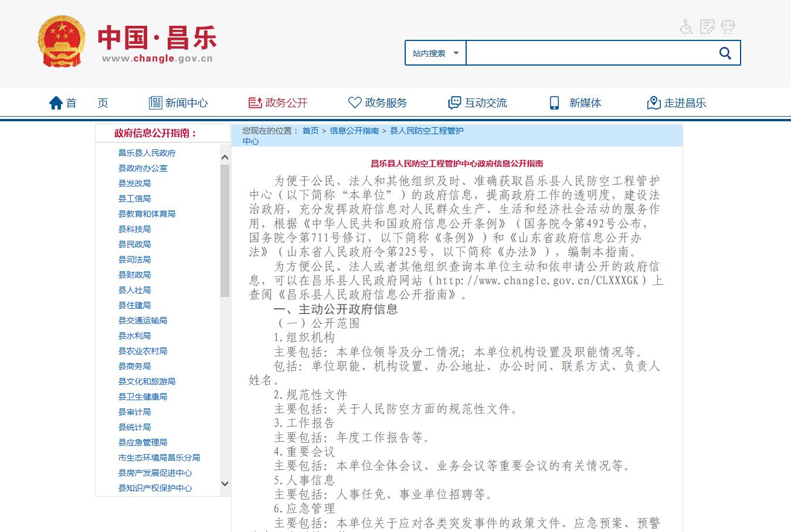Open the 新闻中心 menu item
This screenshot has width=791, height=532.
[186, 103]
